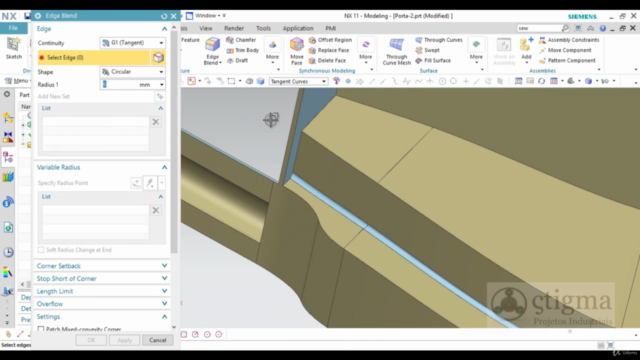Open the File tab

pyautogui.click(x=13, y=28)
